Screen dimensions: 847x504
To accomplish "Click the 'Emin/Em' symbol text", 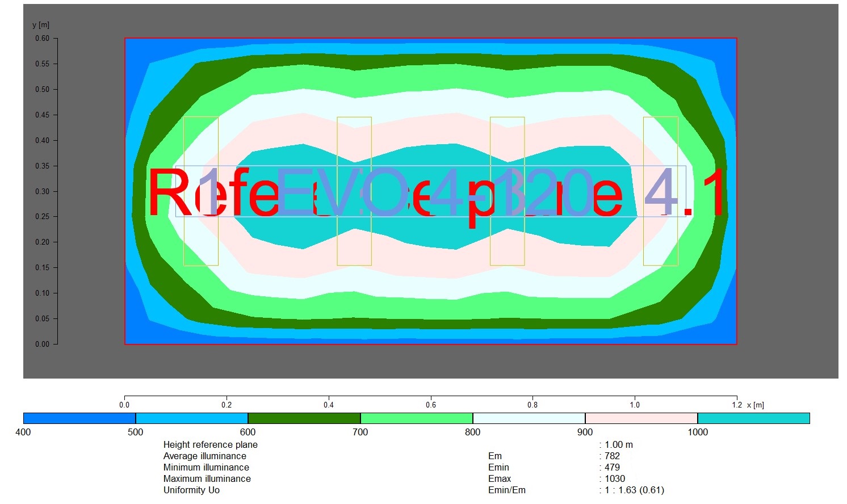I will pos(507,490).
